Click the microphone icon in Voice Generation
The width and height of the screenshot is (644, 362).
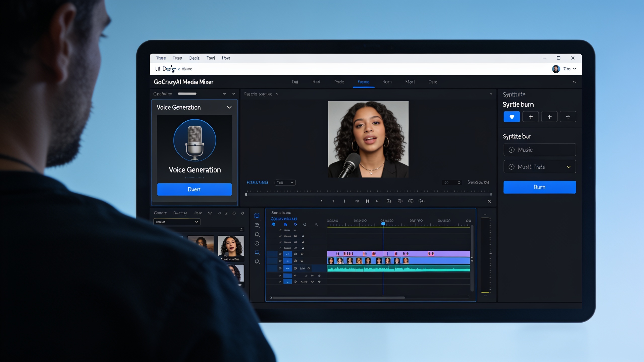point(194,140)
